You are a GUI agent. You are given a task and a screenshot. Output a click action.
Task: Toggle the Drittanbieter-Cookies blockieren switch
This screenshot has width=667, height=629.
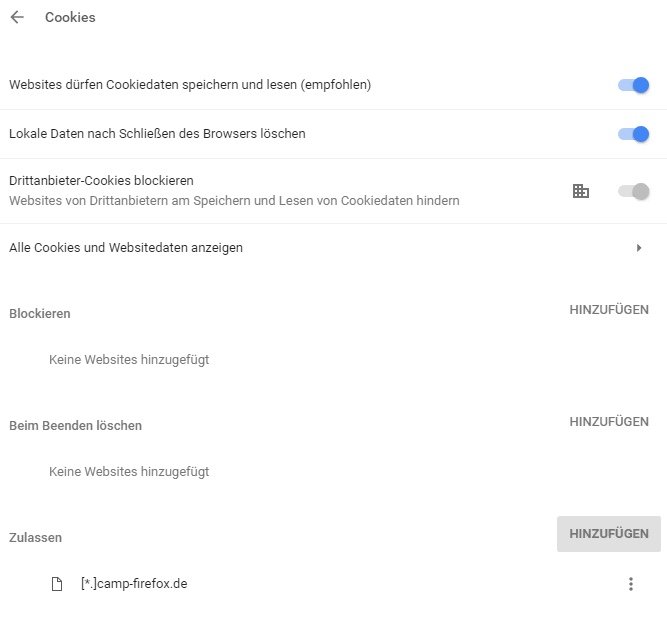click(x=634, y=191)
